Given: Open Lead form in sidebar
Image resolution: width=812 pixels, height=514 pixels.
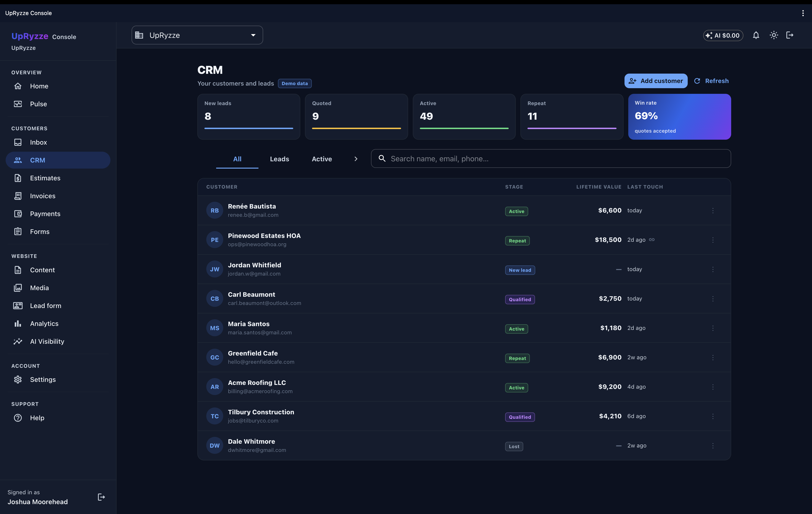Looking at the screenshot, I should [58, 306].
